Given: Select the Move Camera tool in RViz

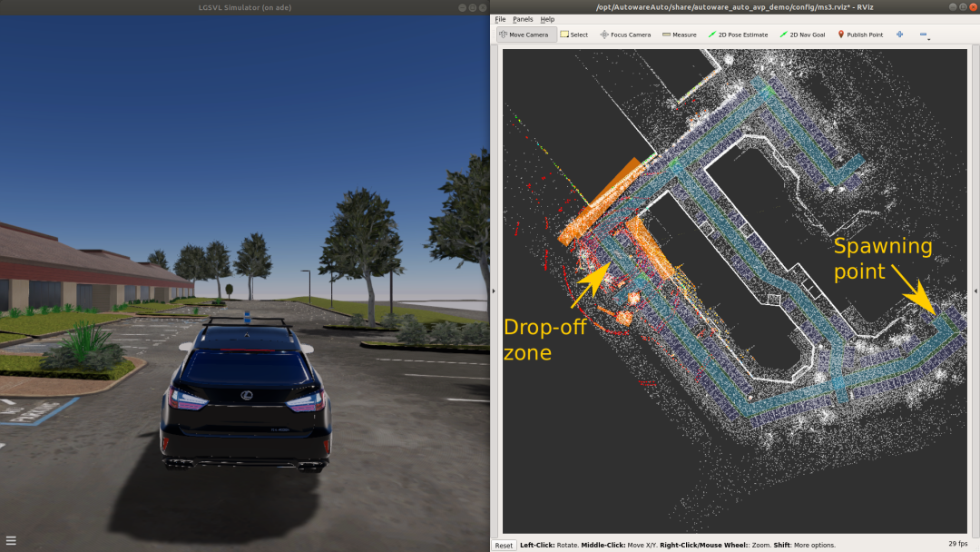Looking at the screenshot, I should click(525, 35).
